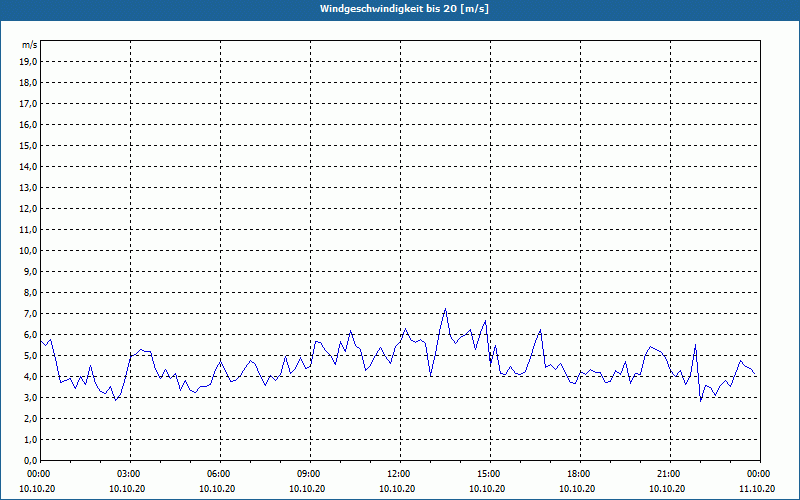Select the '18:00' time label
This screenshot has width=800, height=500.
coord(580,474)
